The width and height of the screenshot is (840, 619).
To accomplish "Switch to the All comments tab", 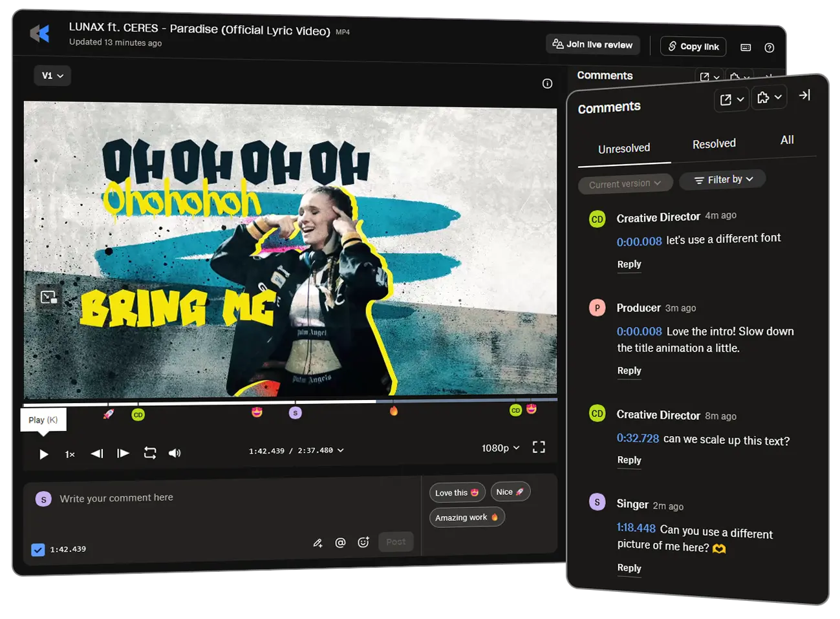I will click(787, 140).
